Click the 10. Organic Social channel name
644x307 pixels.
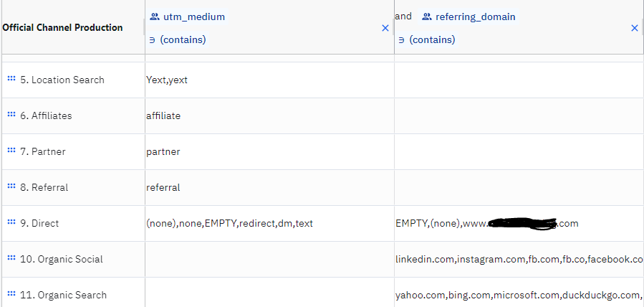(x=67, y=259)
